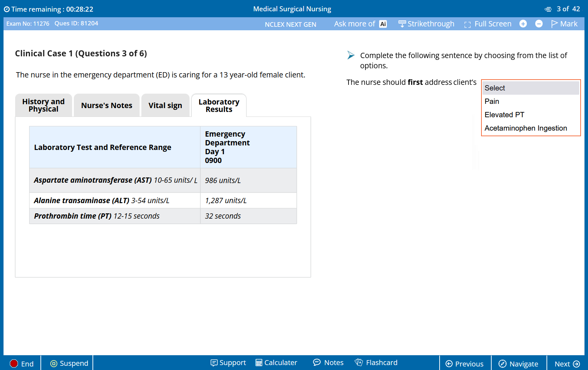Viewport: 588px width, 370px height.
Task: Click the AST result 986 units/L
Action: pyautogui.click(x=223, y=180)
